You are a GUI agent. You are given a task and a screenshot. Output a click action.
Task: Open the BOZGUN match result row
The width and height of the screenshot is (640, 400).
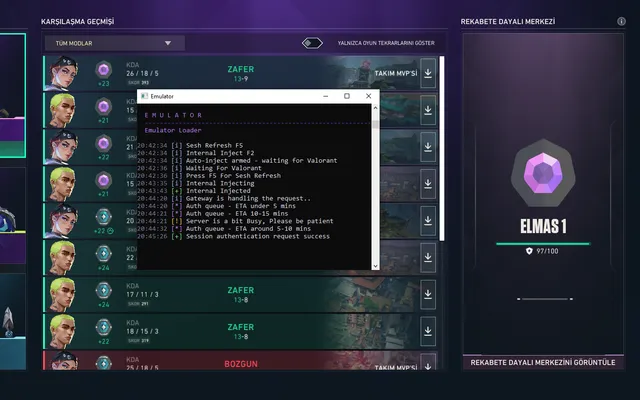(240, 361)
